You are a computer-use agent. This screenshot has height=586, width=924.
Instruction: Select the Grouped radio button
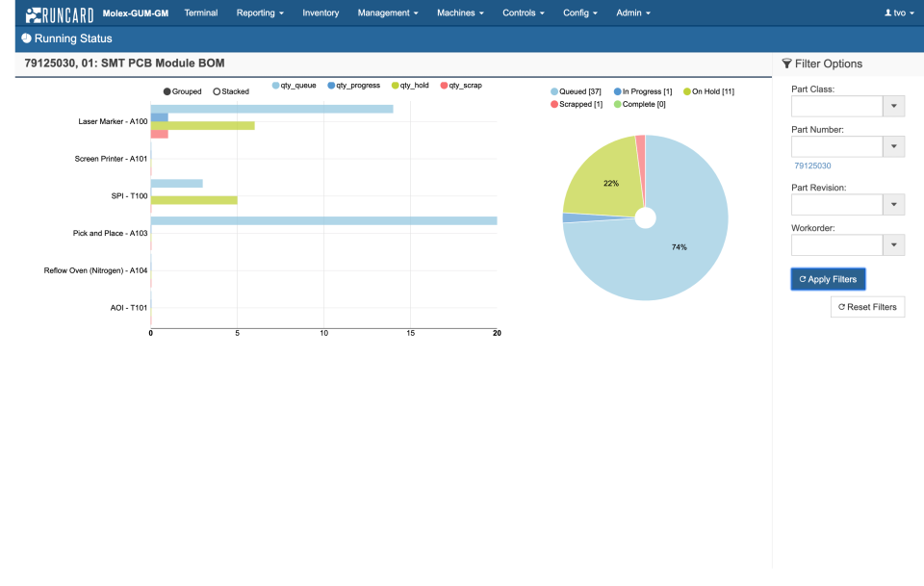coord(166,90)
